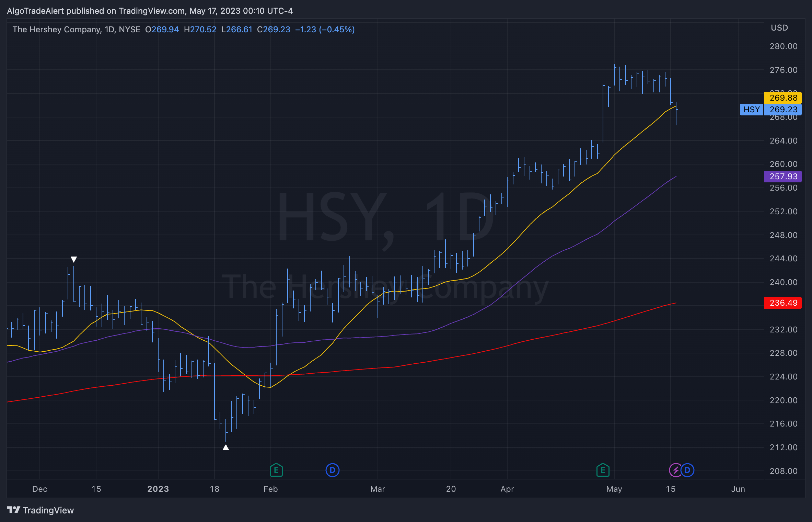Click the last price bar near 269

pos(676,113)
